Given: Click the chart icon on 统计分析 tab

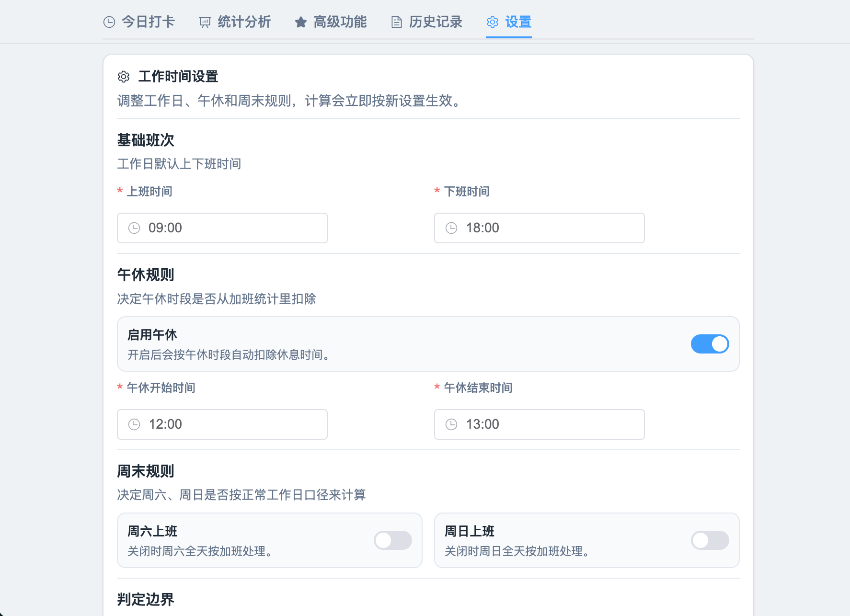Looking at the screenshot, I should pos(205,22).
